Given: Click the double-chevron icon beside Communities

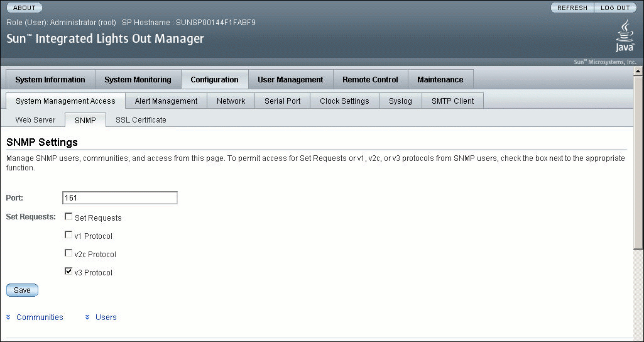Looking at the screenshot, I should point(9,317).
